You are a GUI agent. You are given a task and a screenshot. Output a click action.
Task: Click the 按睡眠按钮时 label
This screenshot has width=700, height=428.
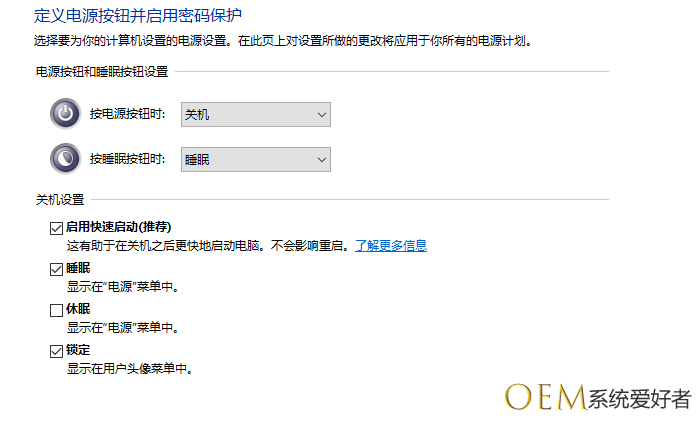tap(127, 159)
